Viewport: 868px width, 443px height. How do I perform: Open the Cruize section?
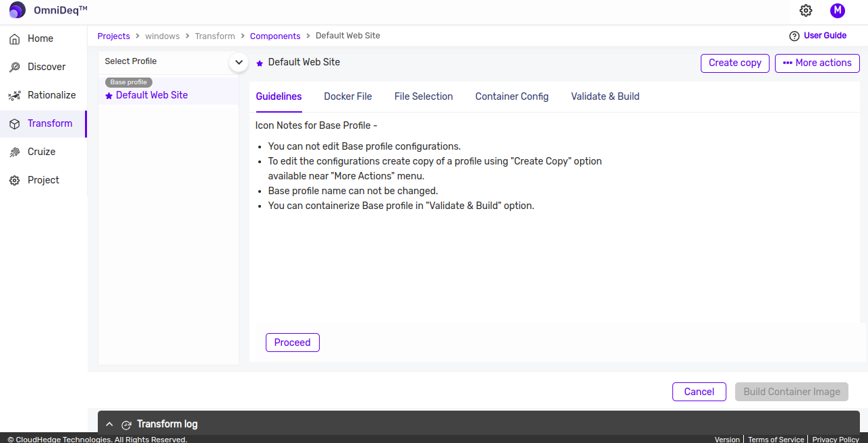click(x=41, y=152)
